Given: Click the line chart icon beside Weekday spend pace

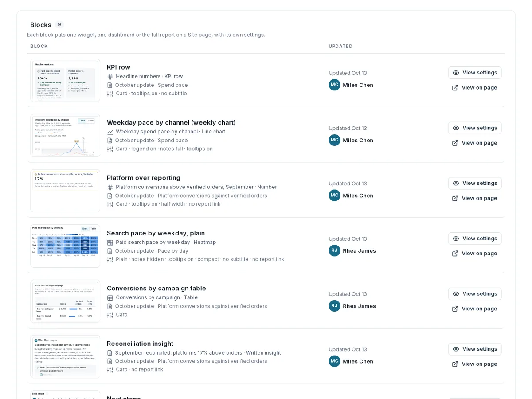Looking at the screenshot, I should (x=110, y=132).
